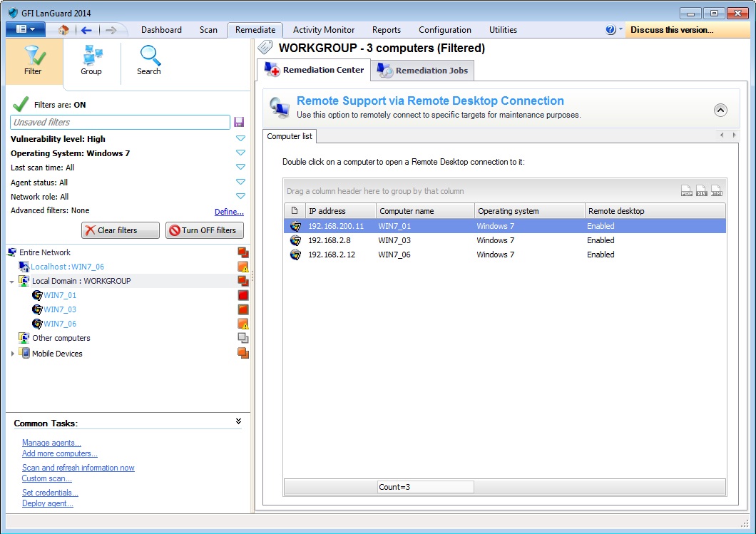Open the Scan tab

click(x=208, y=30)
